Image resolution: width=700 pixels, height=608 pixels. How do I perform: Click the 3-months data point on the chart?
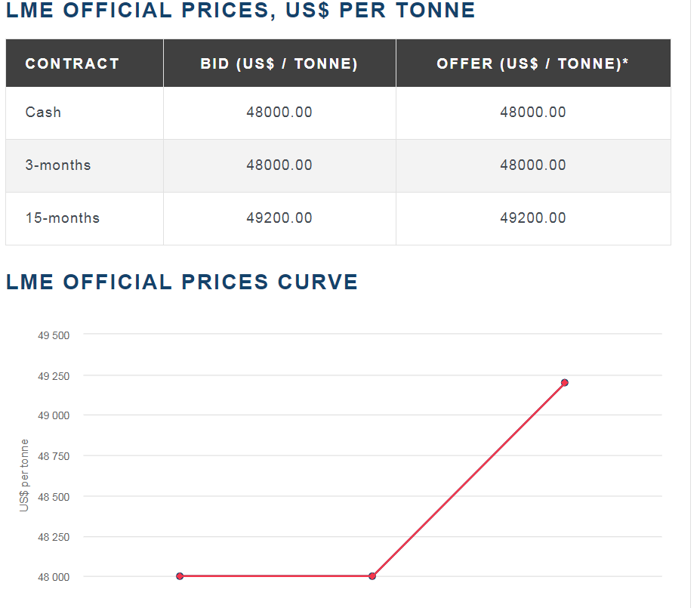click(x=372, y=576)
